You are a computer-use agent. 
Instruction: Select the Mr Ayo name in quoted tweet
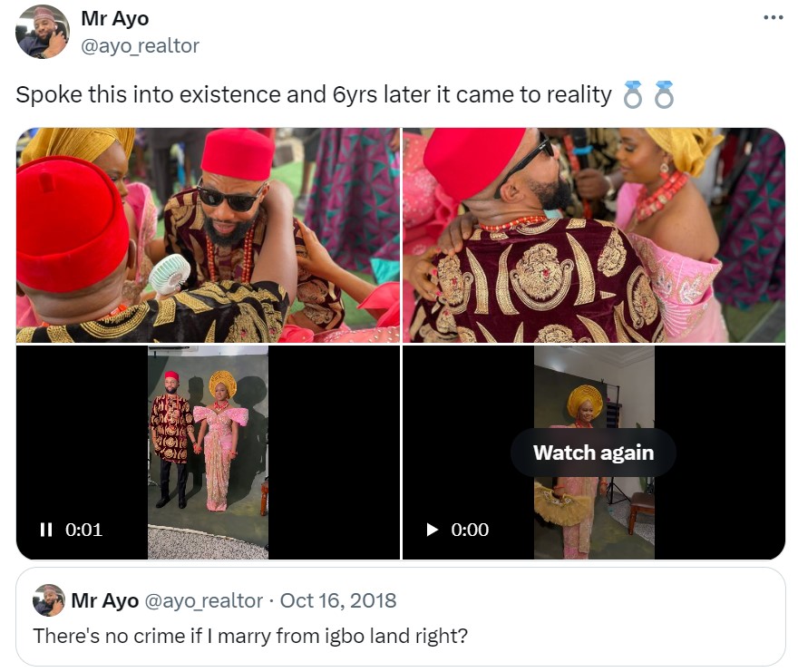(x=104, y=600)
